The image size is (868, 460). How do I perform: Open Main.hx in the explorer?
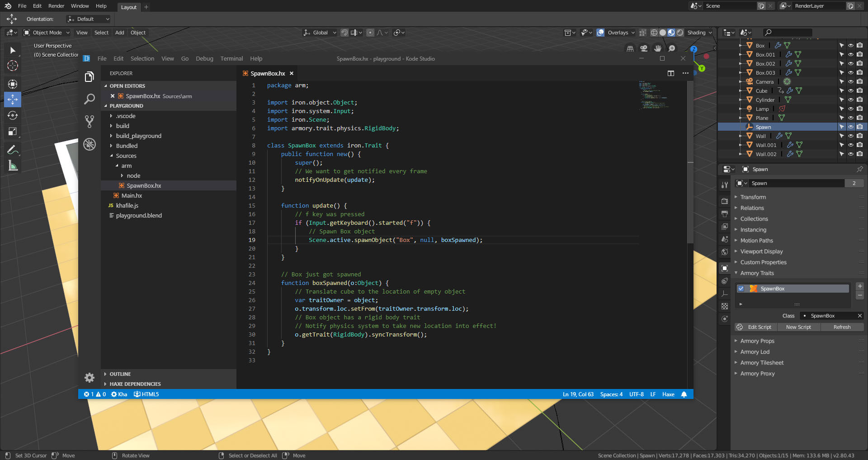[x=132, y=195]
